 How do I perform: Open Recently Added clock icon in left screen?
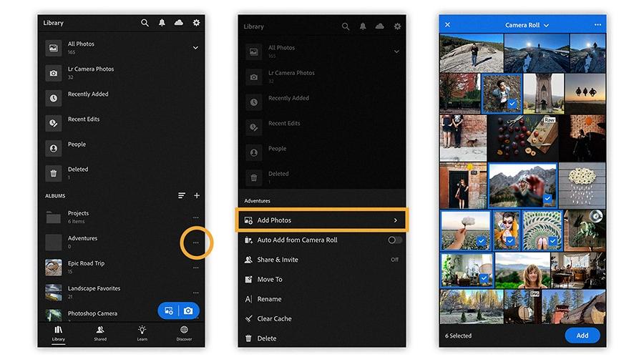point(54,98)
